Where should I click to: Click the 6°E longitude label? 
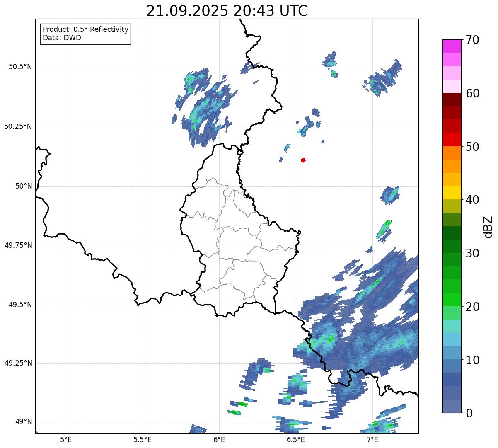tap(219, 439)
